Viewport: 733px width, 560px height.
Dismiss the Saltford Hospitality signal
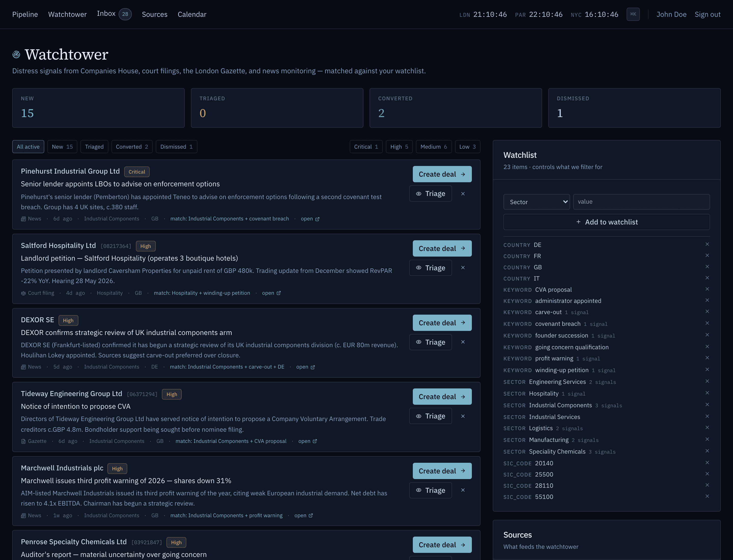(463, 268)
